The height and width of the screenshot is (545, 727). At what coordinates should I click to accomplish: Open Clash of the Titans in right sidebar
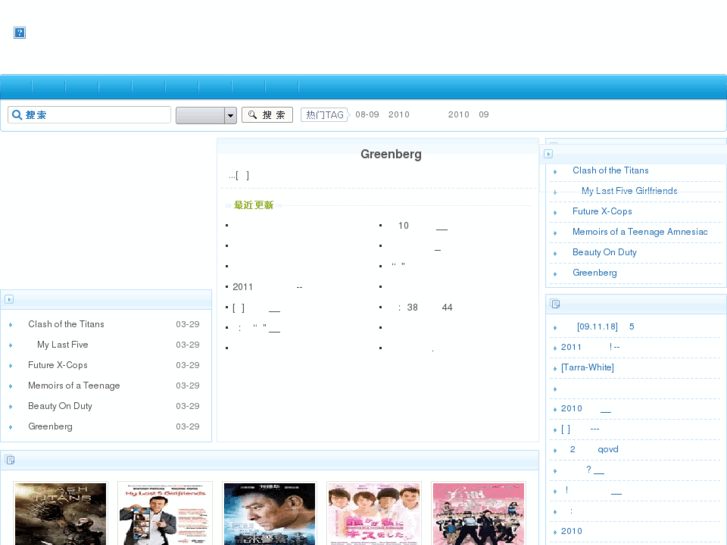[x=610, y=170]
